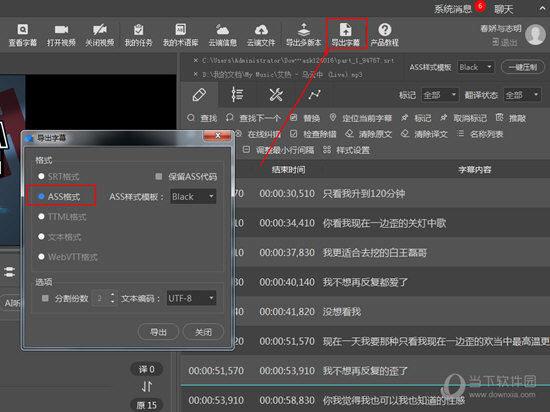Viewport: 550px width, 412px height.
Task: Expand the 翻译状态 全部 dropdown
Action: pos(522,95)
